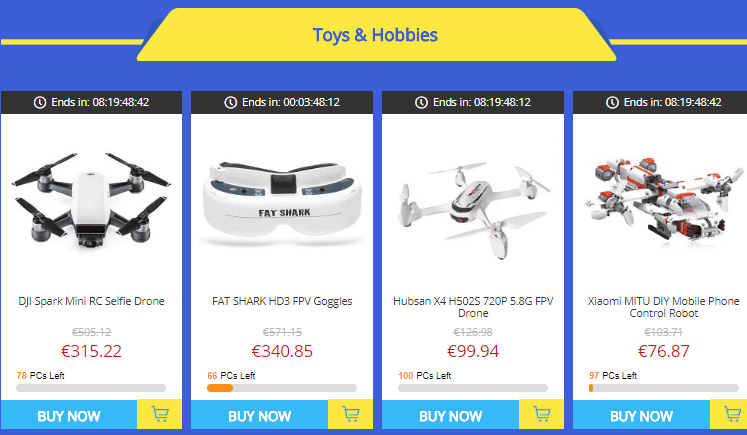Buy the DJI Spark drone now
This screenshot has height=435, width=747.
point(69,415)
